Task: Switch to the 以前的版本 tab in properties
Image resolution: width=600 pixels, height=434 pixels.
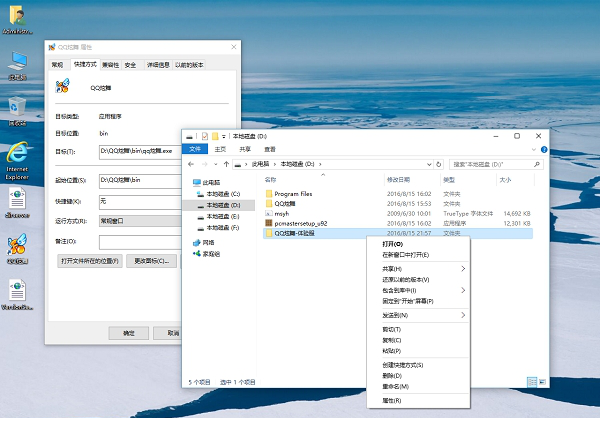Action: 189,65
